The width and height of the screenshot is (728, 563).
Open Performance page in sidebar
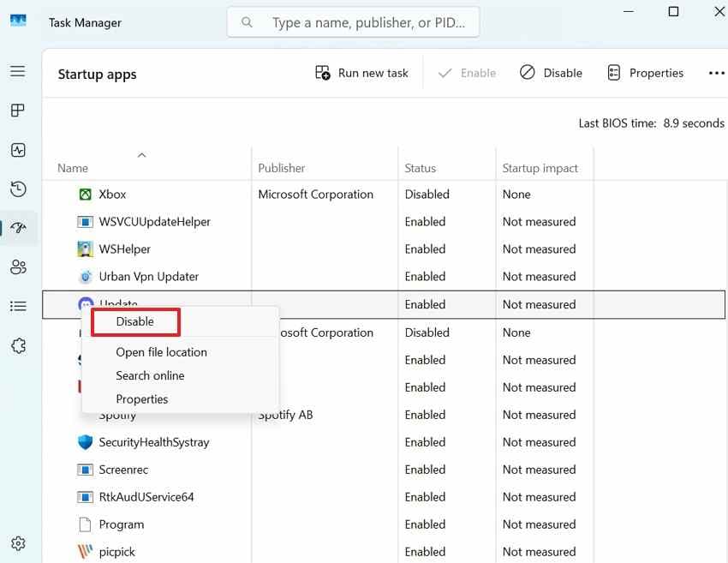(x=18, y=150)
